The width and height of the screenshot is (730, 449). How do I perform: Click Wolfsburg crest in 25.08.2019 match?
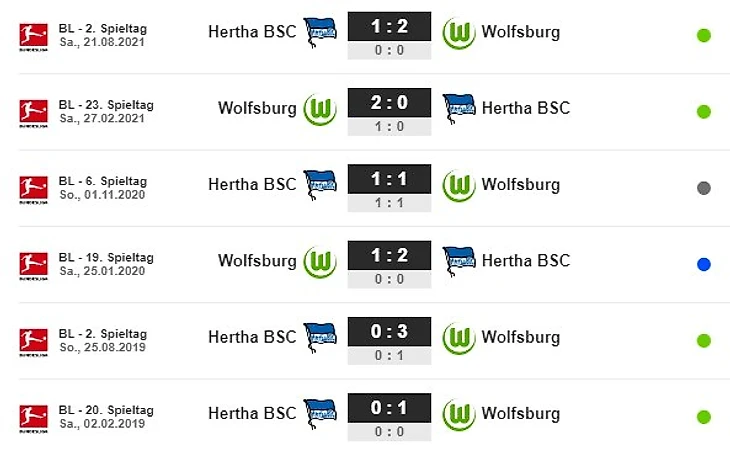(x=459, y=337)
